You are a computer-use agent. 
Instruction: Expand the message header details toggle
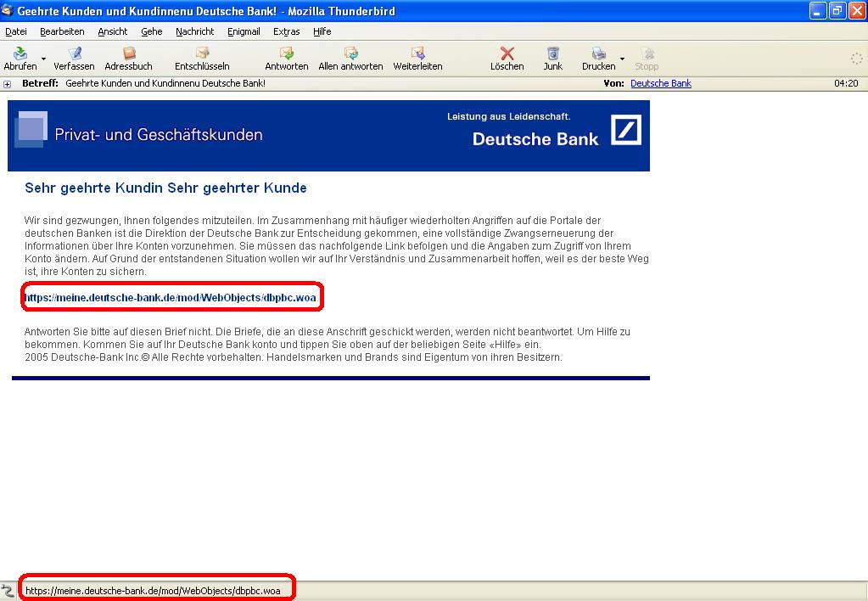tap(7, 84)
